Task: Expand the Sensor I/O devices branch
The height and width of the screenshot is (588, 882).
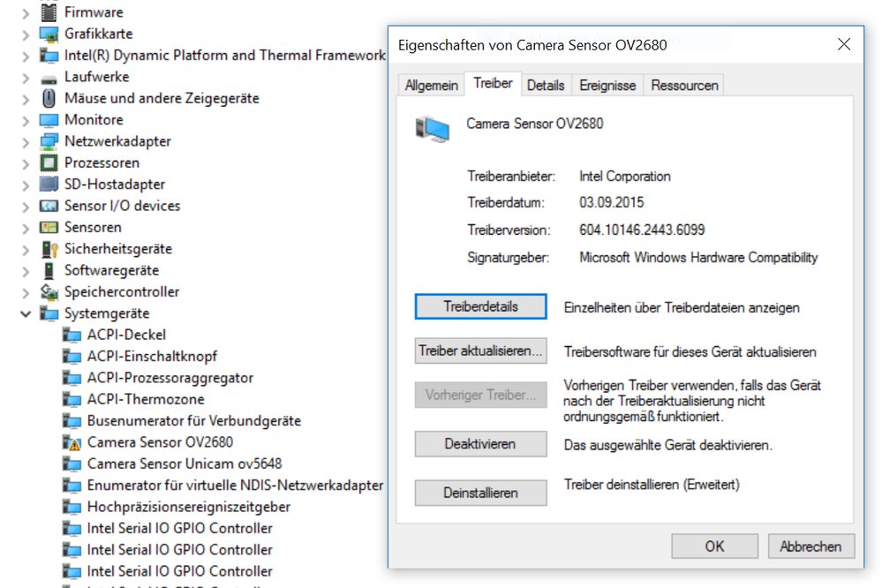Action: tap(26, 206)
